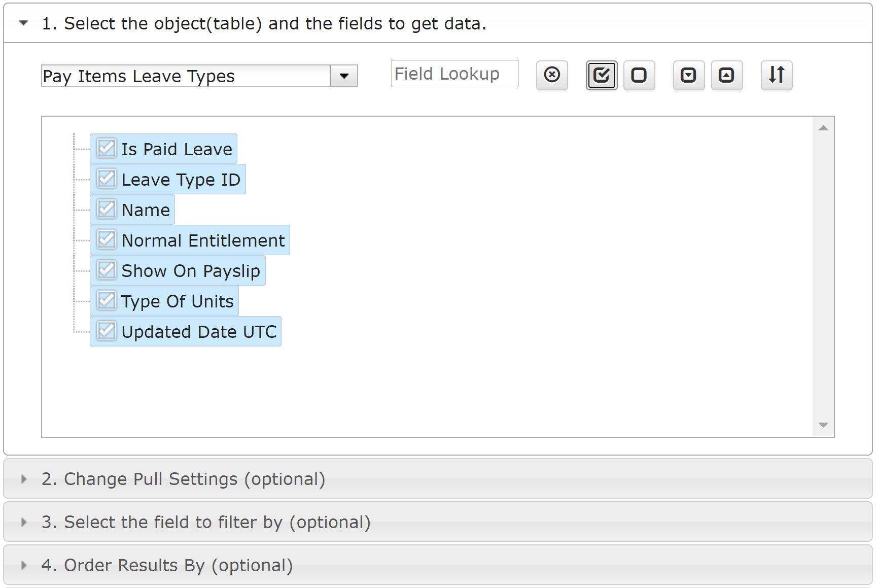876x588 pixels.
Task: Click the clear field lookup X icon
Action: pyautogui.click(x=552, y=75)
